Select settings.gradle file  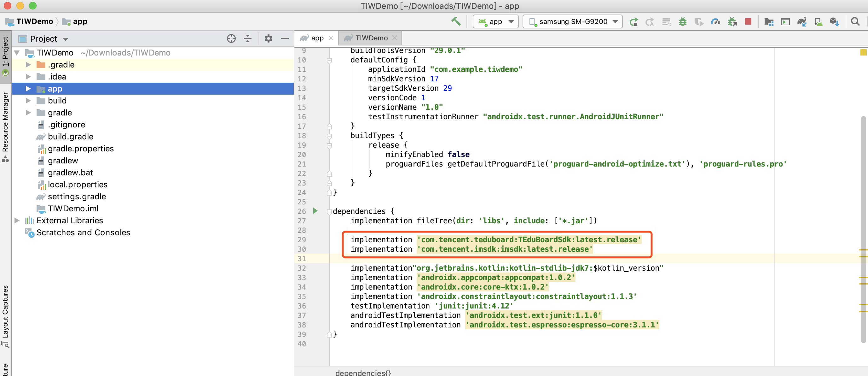click(77, 197)
